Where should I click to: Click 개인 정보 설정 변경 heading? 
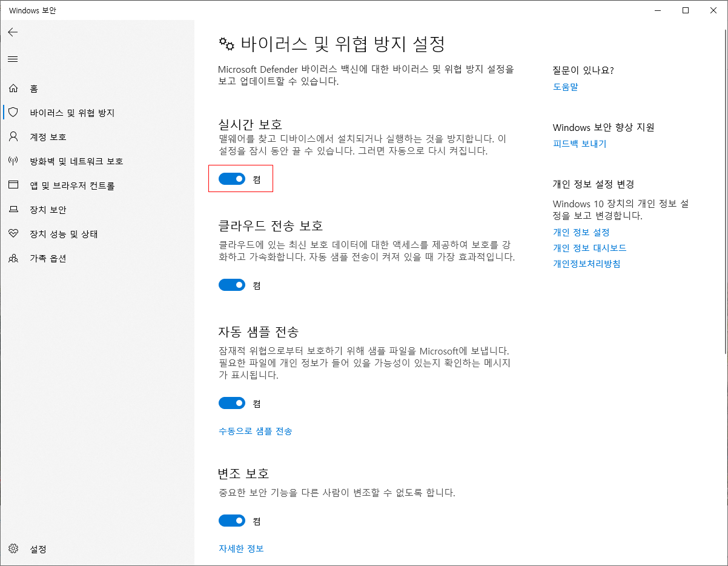[x=594, y=184]
